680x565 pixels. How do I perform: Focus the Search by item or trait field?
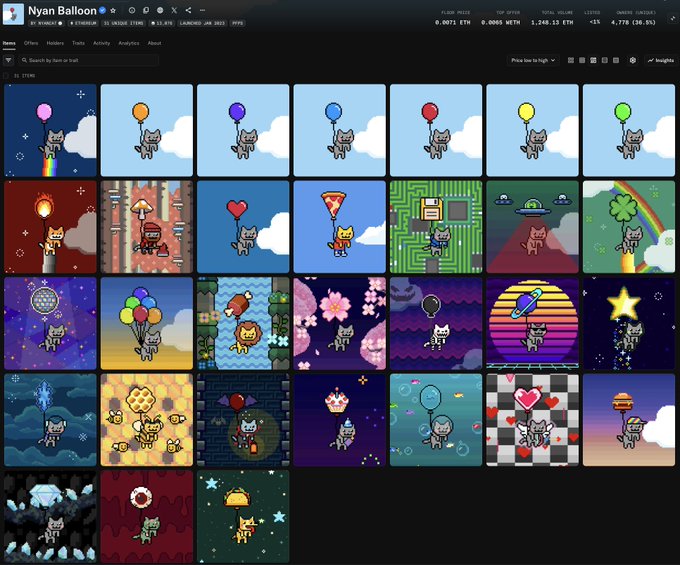point(88,60)
